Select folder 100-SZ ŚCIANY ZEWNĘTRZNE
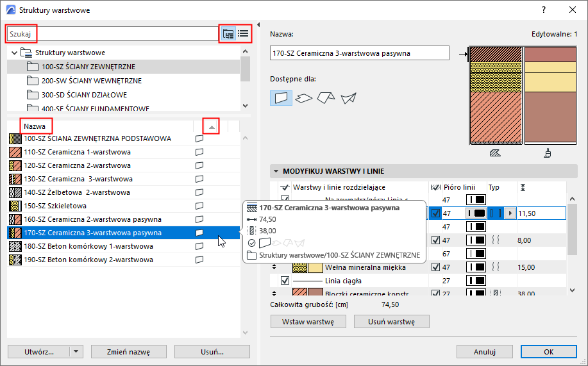The image size is (588, 366). click(x=123, y=67)
